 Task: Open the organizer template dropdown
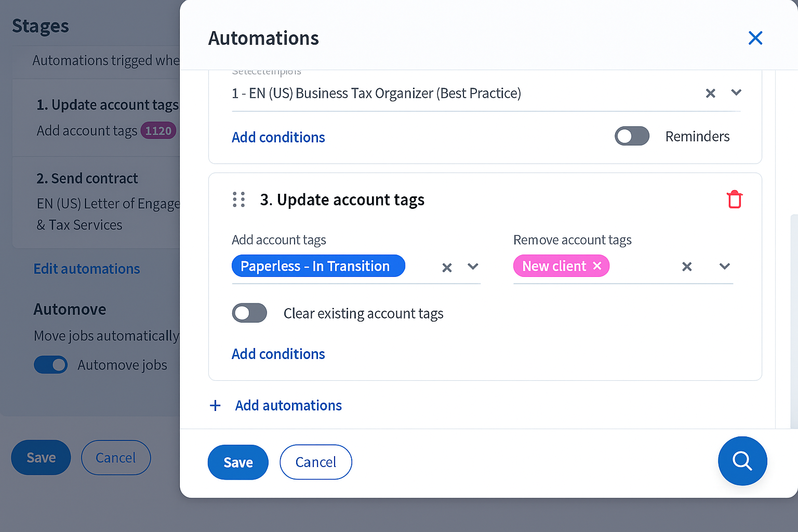pyautogui.click(x=736, y=92)
